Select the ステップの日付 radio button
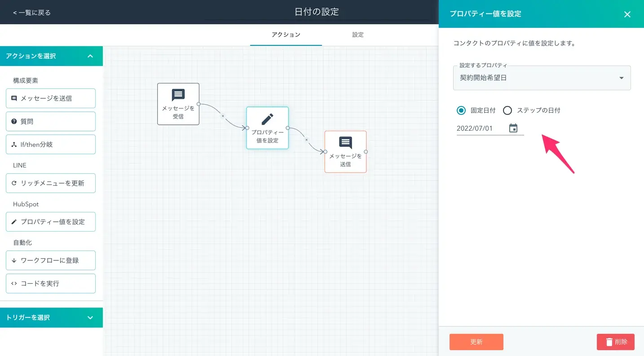The image size is (644, 356). [x=507, y=110]
